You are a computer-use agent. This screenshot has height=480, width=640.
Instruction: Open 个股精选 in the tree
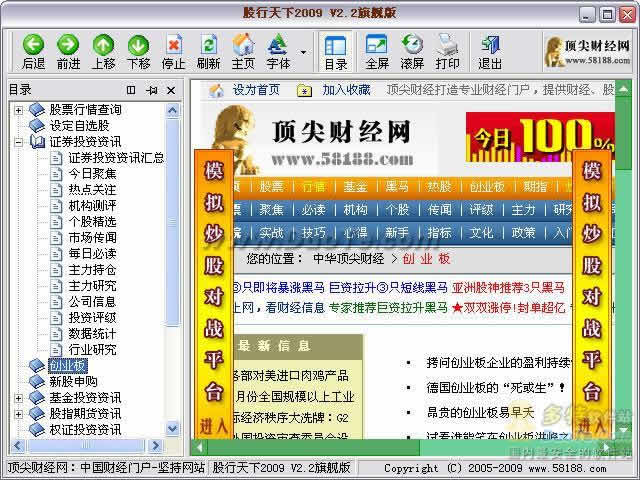tap(92, 222)
